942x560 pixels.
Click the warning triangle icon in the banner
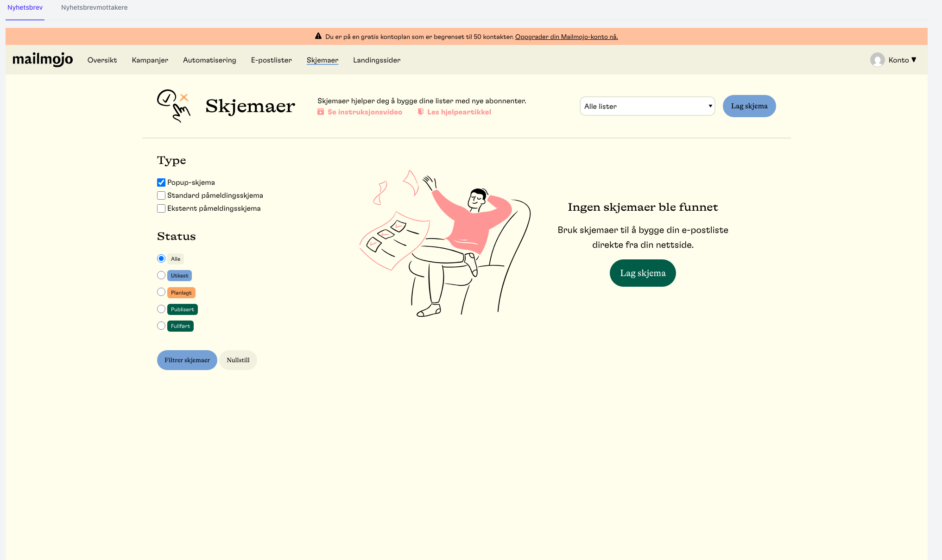pos(318,36)
